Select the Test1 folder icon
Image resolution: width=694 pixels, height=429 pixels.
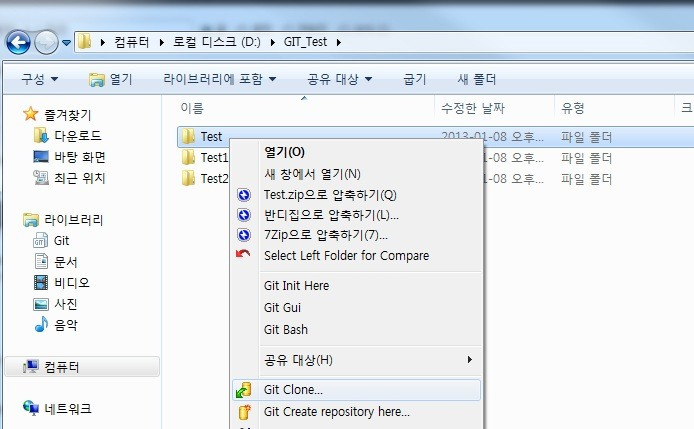click(x=188, y=157)
